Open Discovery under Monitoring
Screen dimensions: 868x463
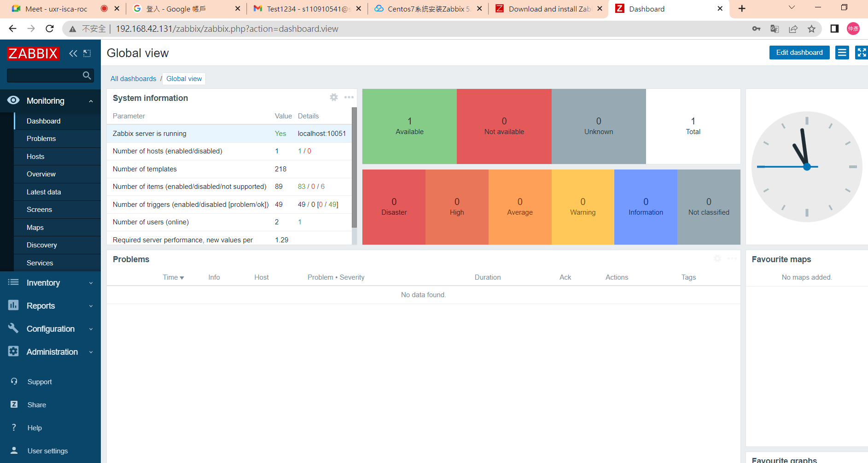tap(57, 245)
